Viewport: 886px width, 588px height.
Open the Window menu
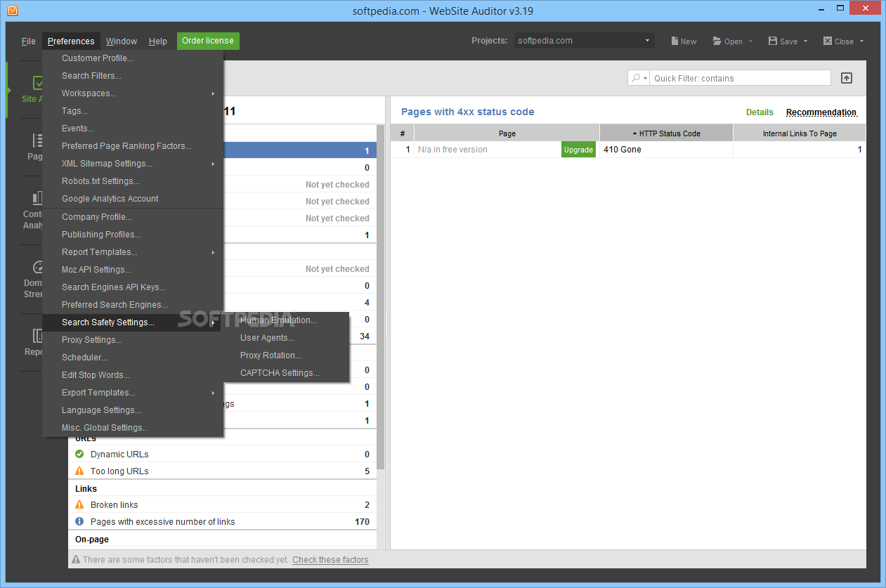[x=122, y=41]
